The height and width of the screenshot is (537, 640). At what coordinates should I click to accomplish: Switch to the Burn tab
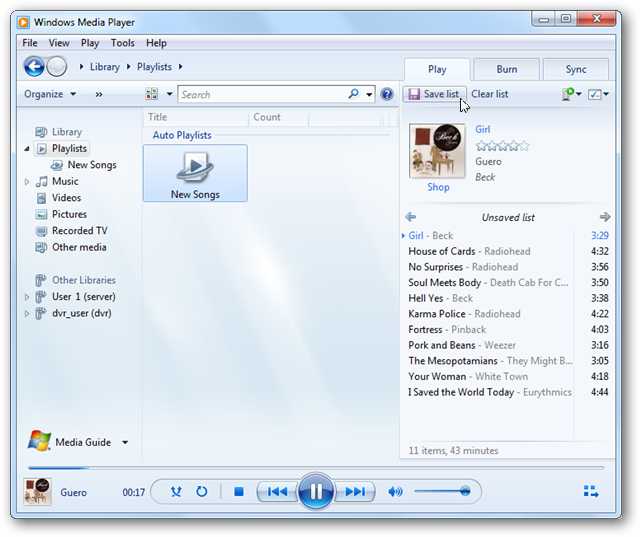point(507,69)
